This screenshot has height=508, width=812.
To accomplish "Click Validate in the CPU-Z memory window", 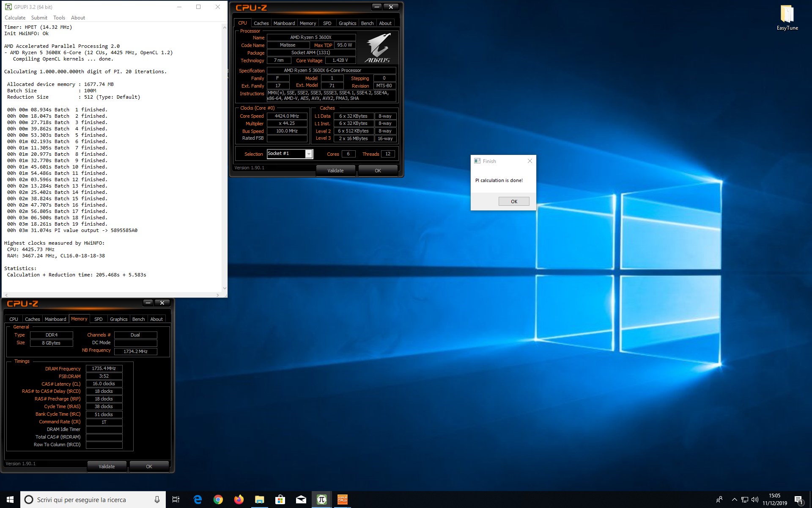I will [x=107, y=467].
